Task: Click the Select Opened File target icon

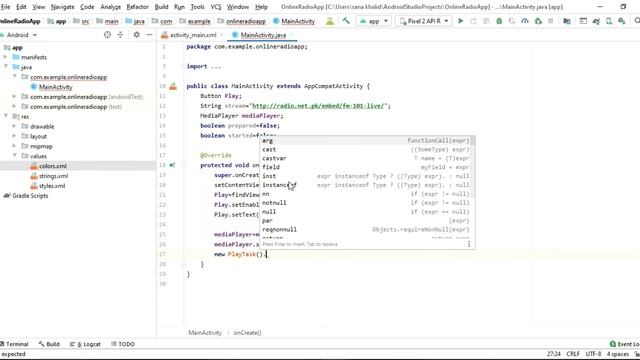Action: tap(107, 35)
